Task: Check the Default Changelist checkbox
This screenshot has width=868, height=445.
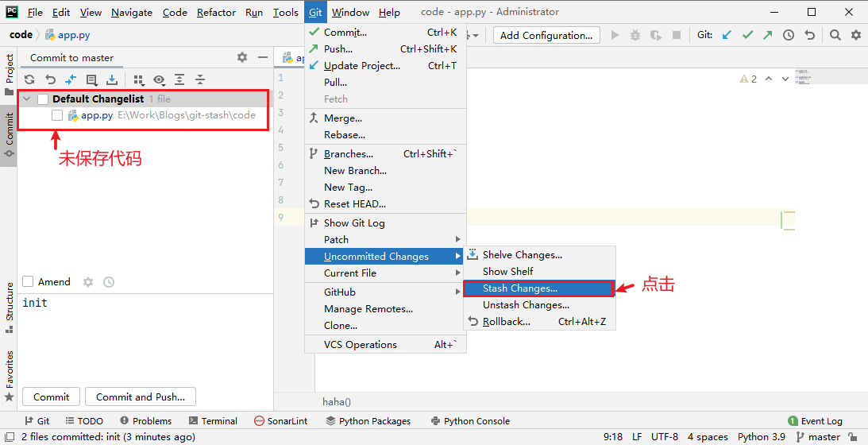Action: pos(43,99)
